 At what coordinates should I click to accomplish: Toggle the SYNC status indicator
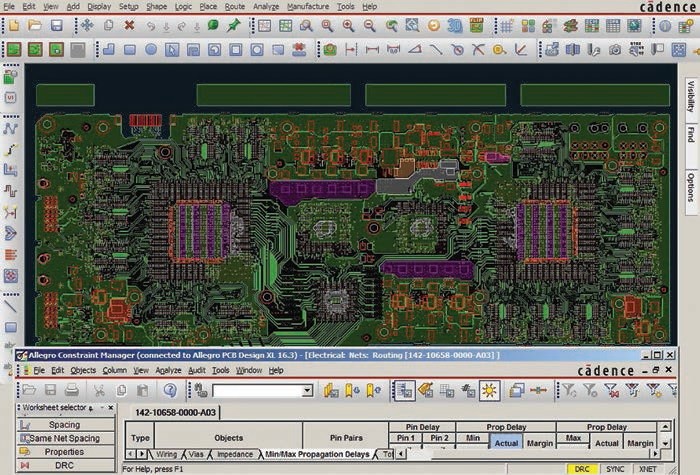pos(615,468)
